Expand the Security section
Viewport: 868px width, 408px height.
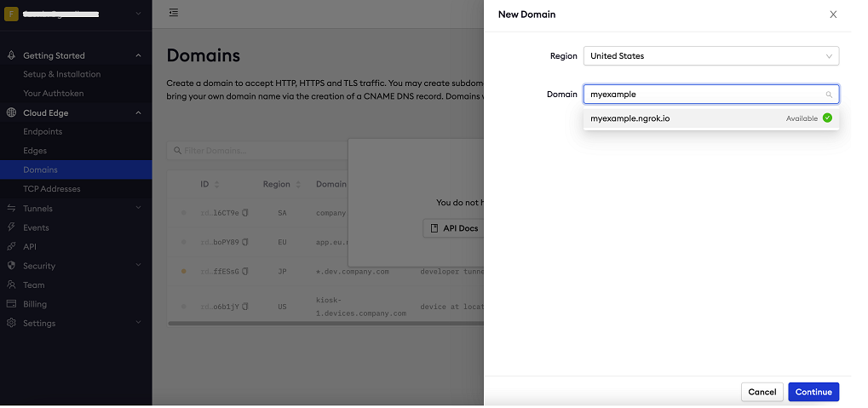[x=138, y=266]
